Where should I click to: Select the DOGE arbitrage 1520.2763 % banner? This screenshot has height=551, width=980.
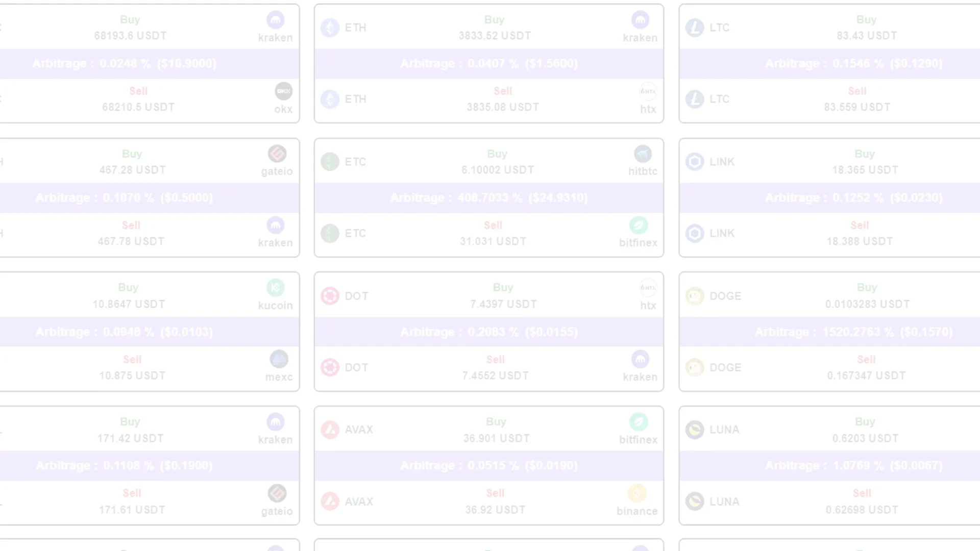(853, 332)
